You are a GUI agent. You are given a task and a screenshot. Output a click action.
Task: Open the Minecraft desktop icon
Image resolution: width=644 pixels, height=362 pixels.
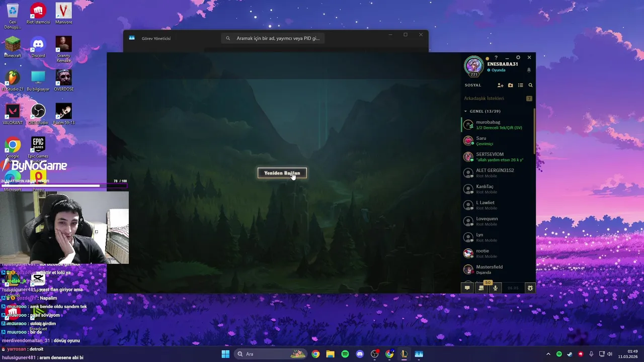(13, 47)
